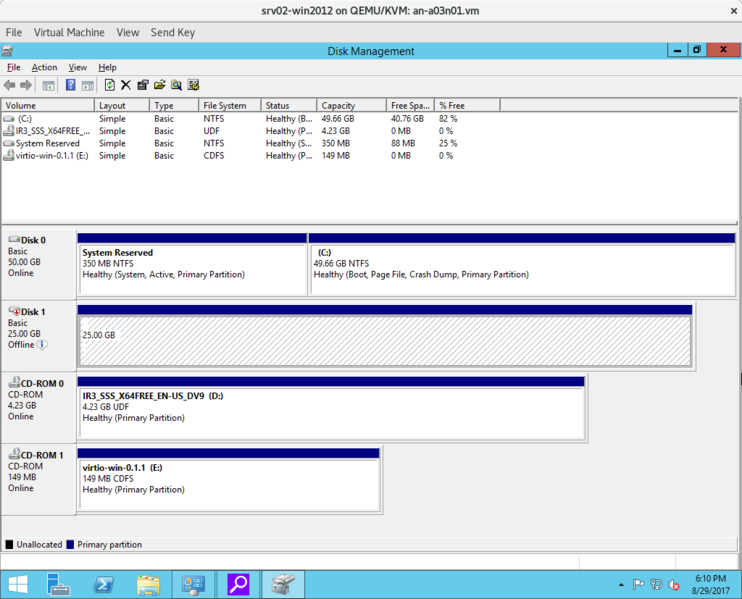The image size is (742, 599).
Task: Open Properties from the toolbar icon
Action: click(143, 85)
